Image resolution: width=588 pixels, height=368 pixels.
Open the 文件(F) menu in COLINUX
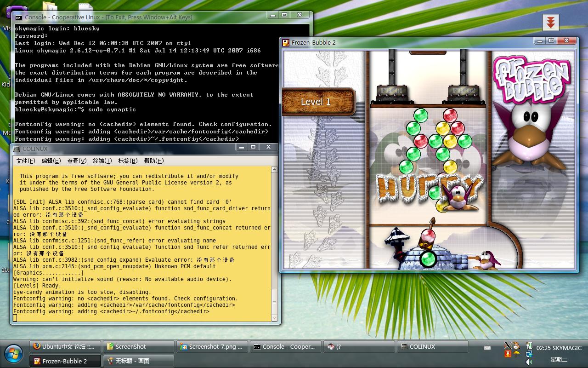26,161
